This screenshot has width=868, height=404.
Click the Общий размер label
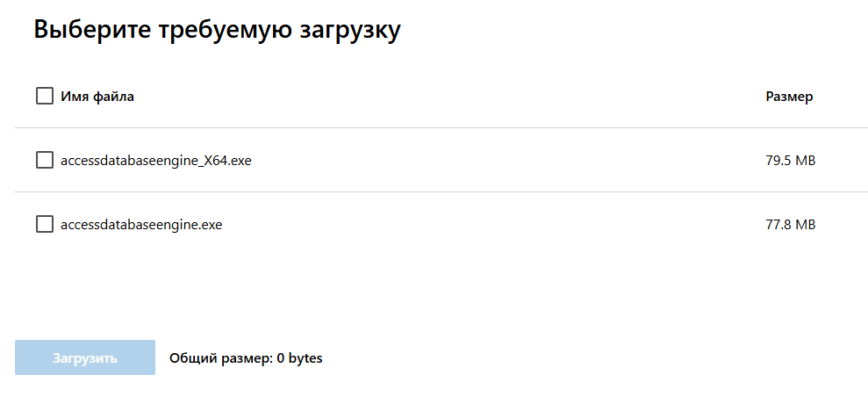click(x=220, y=358)
